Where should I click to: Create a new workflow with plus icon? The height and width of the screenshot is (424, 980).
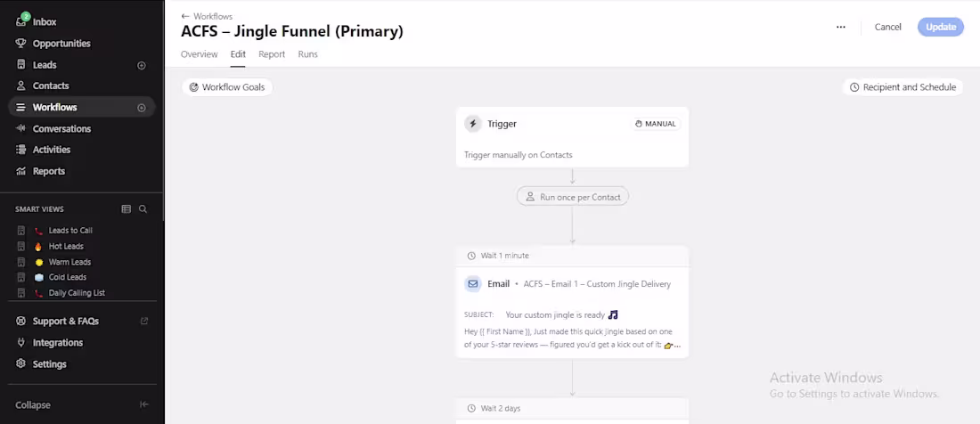(142, 108)
